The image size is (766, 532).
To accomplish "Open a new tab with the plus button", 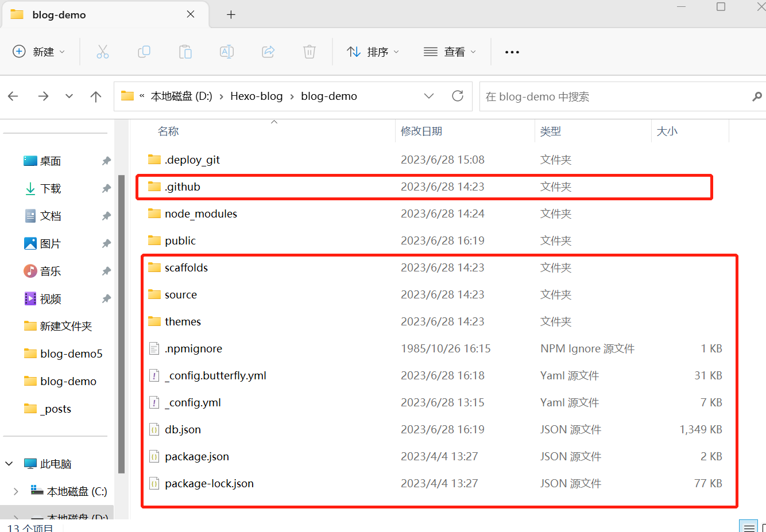I will [x=231, y=14].
